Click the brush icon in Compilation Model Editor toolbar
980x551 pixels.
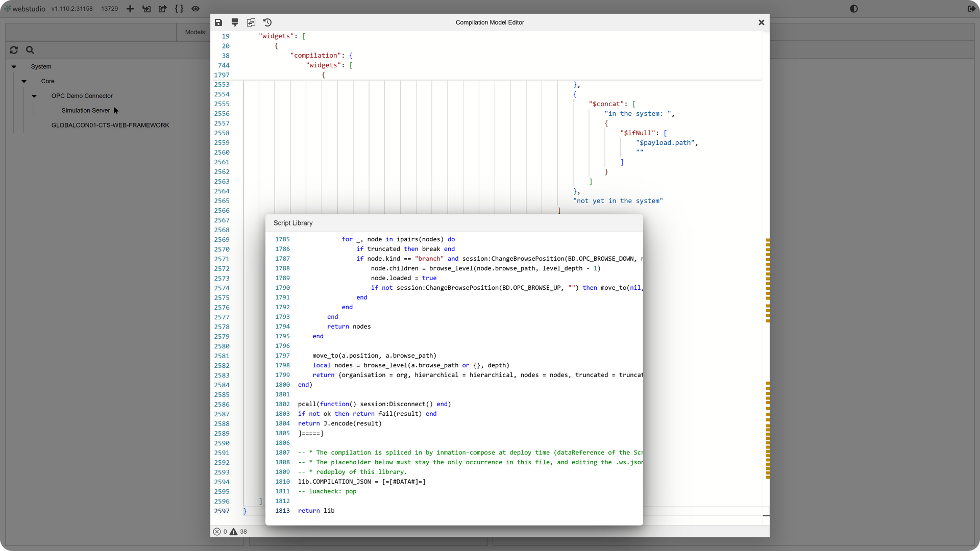pos(235,22)
